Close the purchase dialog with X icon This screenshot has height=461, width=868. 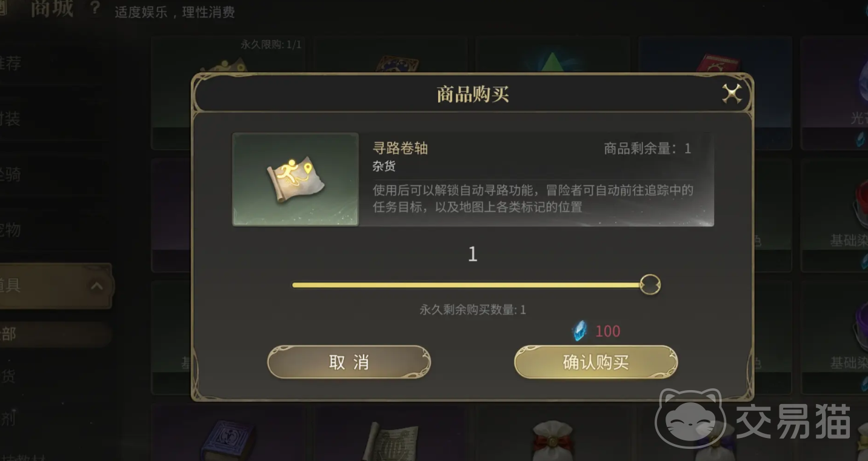[732, 94]
